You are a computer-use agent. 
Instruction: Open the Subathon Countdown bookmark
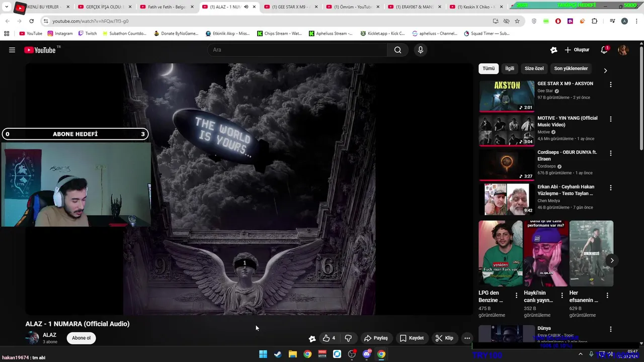(x=124, y=34)
